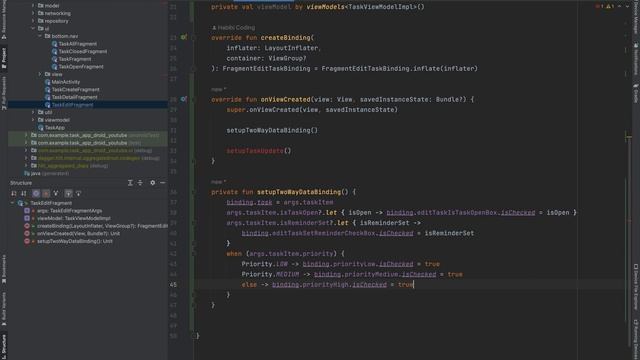
Task: Click warning count indicator in editor corner
Action: click(x=611, y=7)
